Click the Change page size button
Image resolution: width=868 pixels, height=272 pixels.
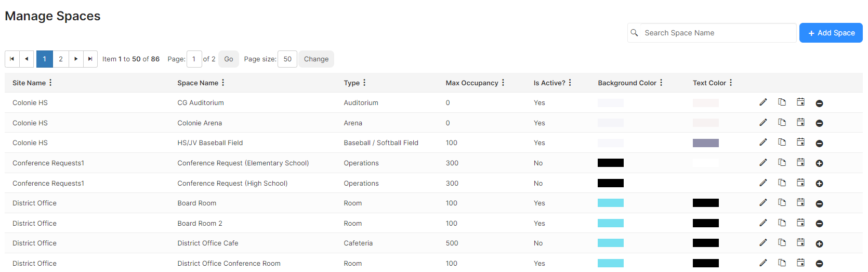316,59
